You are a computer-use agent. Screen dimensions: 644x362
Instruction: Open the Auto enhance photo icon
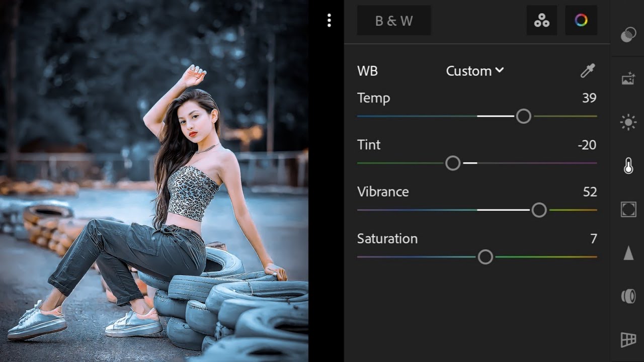click(x=628, y=79)
